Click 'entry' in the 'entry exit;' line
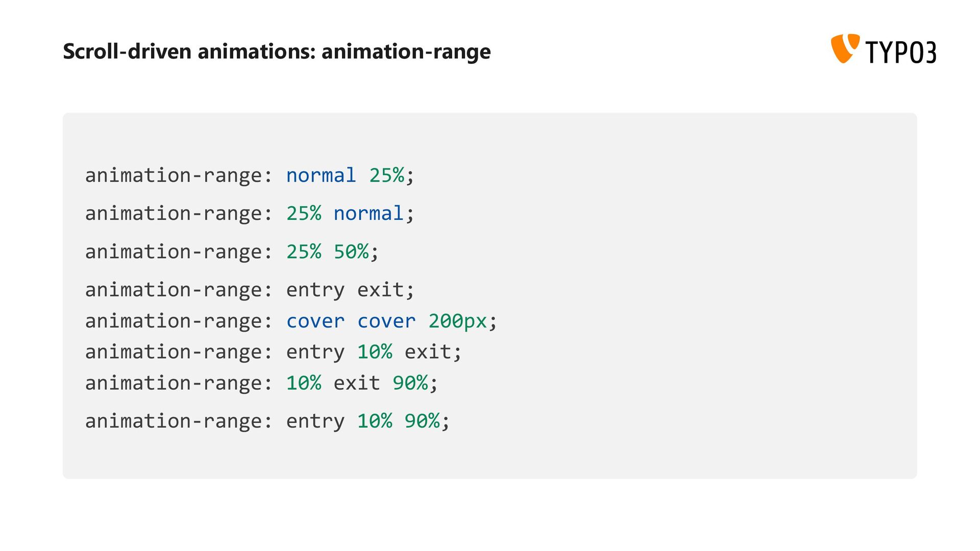The image size is (980, 551). click(315, 290)
